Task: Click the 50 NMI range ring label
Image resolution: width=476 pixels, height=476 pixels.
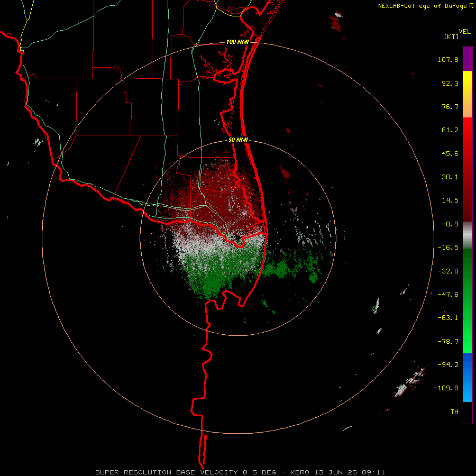Action: click(x=239, y=140)
